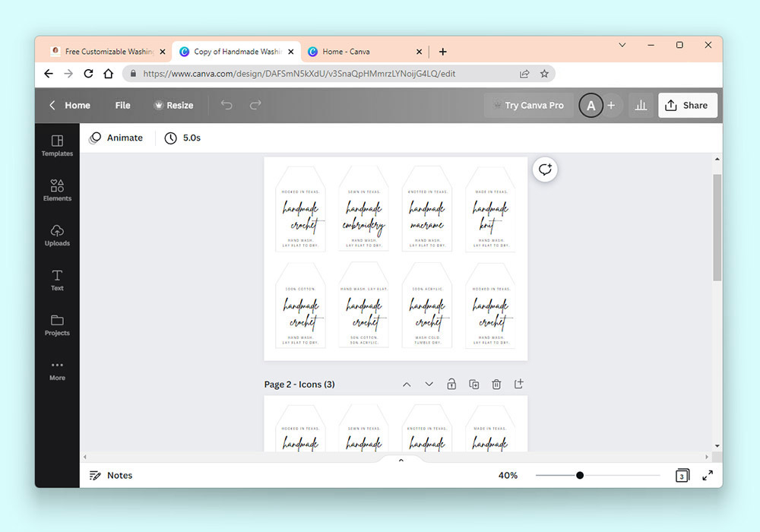Click the zoom slider handle
Image resolution: width=760 pixels, height=532 pixels.
pos(580,475)
